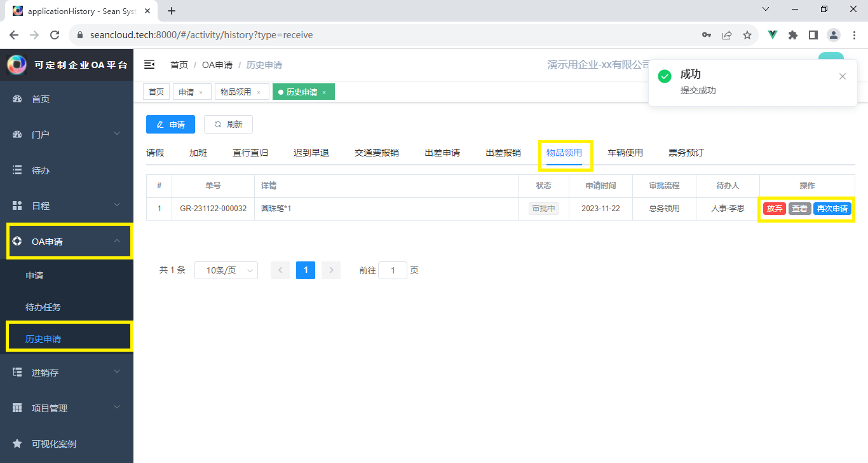868x463 pixels.
Task: Click the 日程 grid icon in sidebar
Action: pyautogui.click(x=18, y=206)
